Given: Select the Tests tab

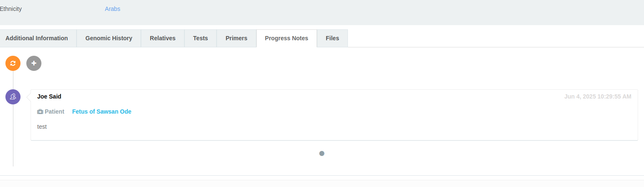Looking at the screenshot, I should 200,38.
